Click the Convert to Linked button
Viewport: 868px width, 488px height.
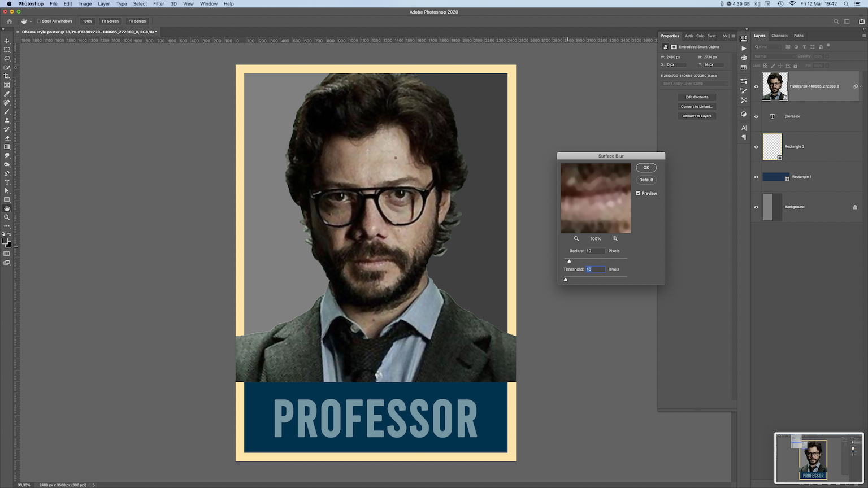pos(697,107)
